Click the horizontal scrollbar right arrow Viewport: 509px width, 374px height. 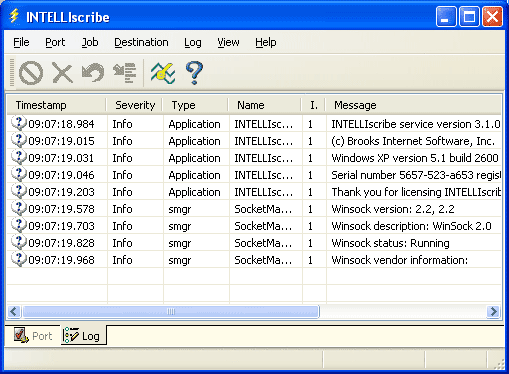click(493, 312)
